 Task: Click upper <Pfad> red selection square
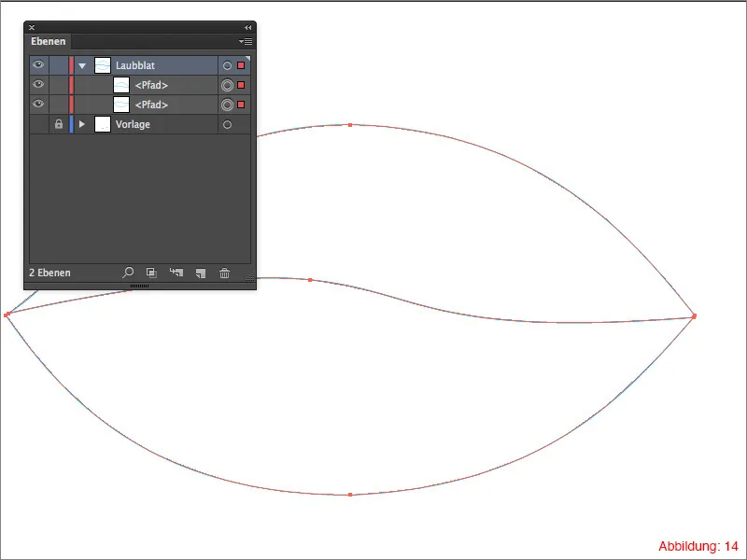[241, 85]
